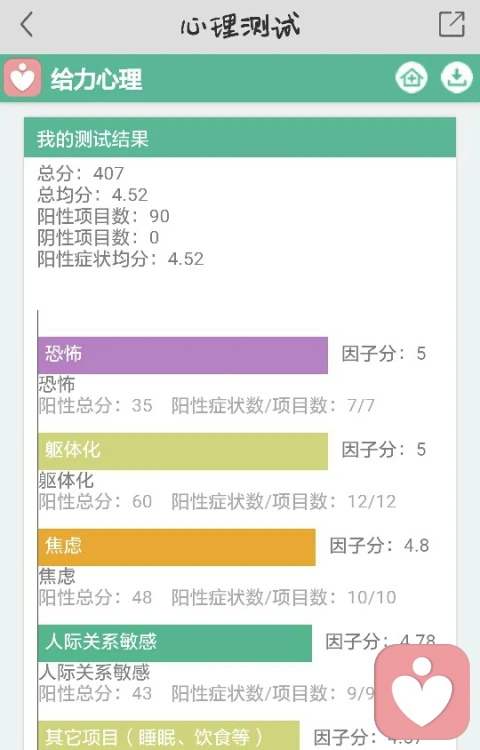The width and height of the screenshot is (480, 750).
Task: Tap 躯体化 阳性总分：60 detail text
Action: point(95,501)
